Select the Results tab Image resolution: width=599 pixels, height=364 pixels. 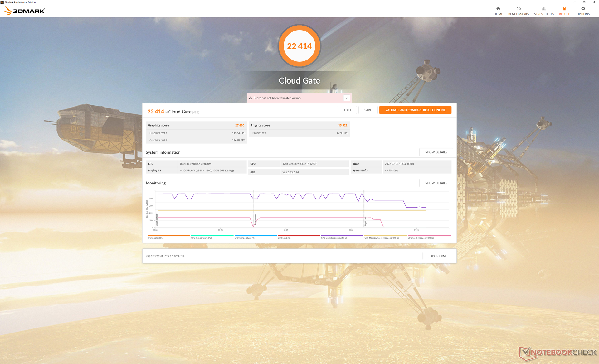(565, 11)
